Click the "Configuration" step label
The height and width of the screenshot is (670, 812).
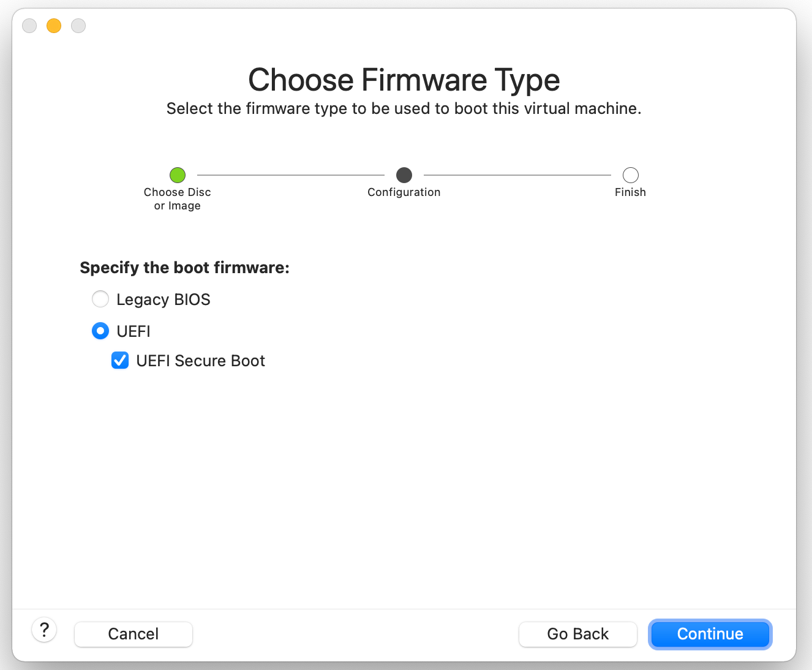[x=404, y=192]
